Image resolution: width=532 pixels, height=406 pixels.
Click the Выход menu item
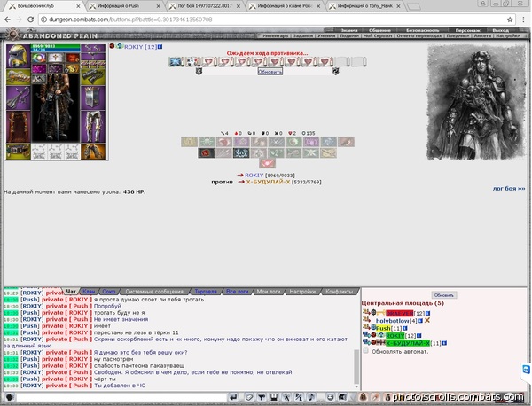coord(500,30)
